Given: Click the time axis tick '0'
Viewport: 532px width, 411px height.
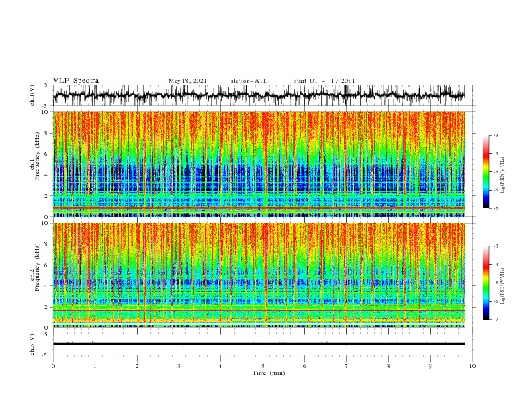Looking at the screenshot, I should click(53, 366).
